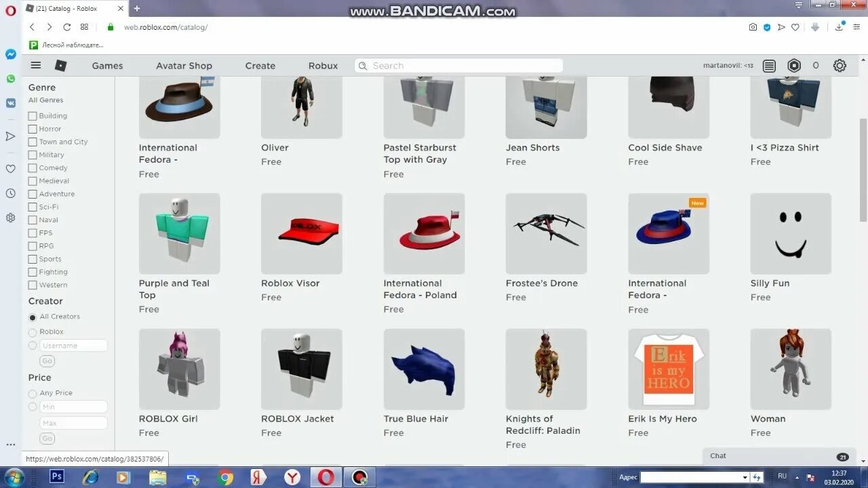Open Yandex browser from taskbar
Screen dimensions: 868x488
click(292, 477)
